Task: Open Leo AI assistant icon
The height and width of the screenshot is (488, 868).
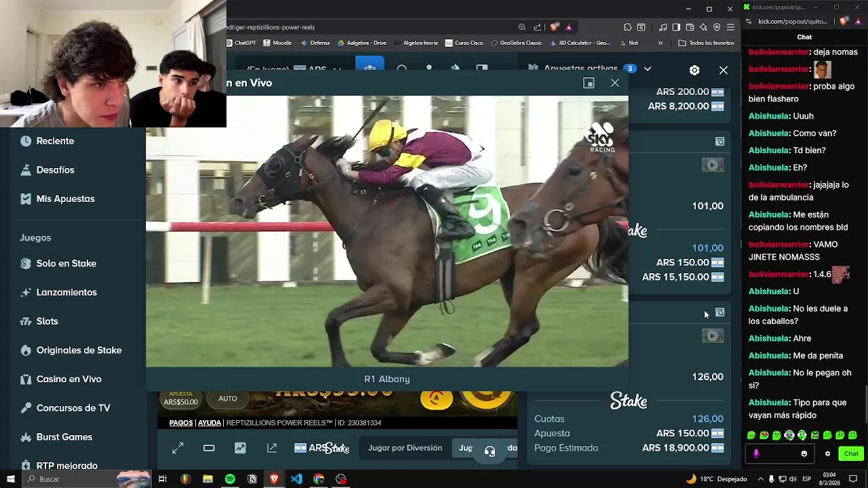Action: pyautogui.click(x=703, y=27)
